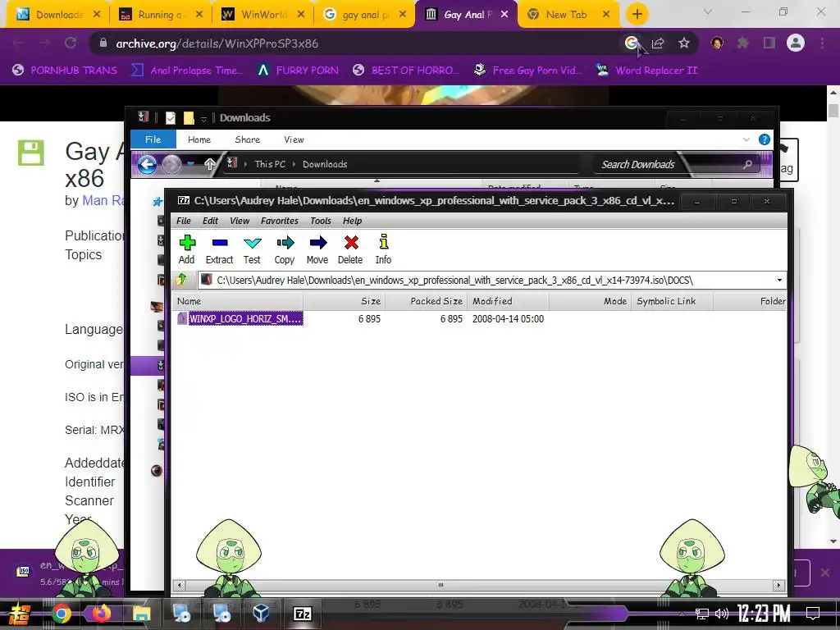Bookmark this page with star icon
Image resolution: width=840 pixels, height=630 pixels.
click(x=684, y=43)
